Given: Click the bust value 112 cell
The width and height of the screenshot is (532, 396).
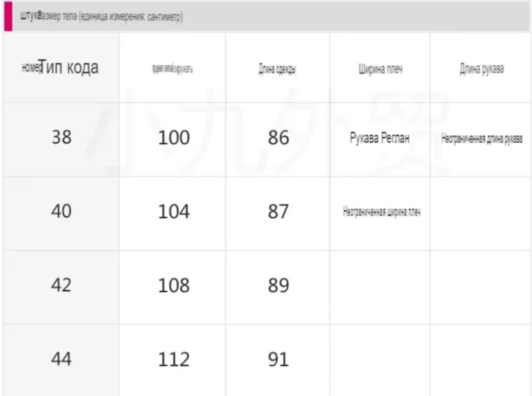Looking at the screenshot, I should click(173, 360).
